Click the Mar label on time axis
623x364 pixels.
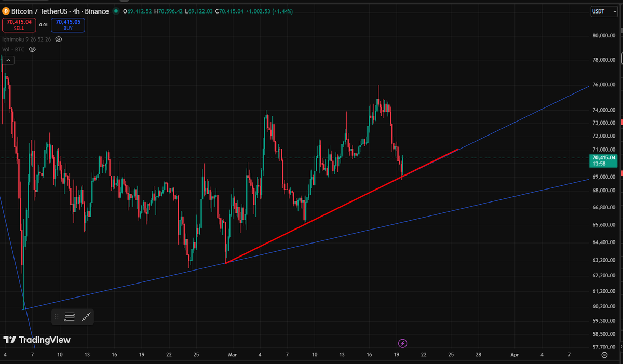pyautogui.click(x=232, y=355)
